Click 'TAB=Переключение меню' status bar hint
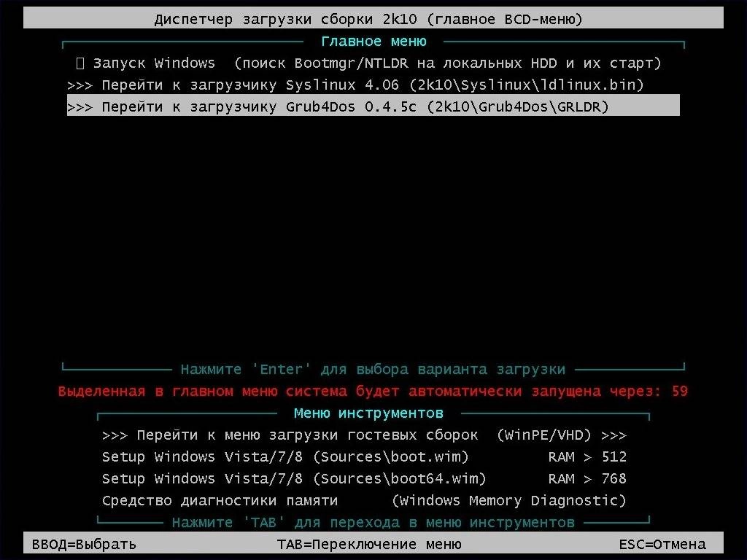747x560 pixels. coord(369,544)
